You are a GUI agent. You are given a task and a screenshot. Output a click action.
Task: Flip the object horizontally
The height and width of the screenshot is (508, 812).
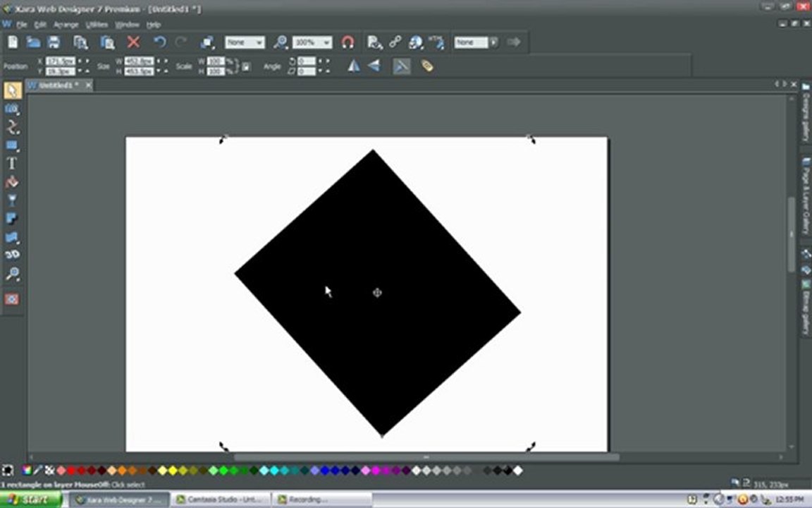[x=354, y=66]
